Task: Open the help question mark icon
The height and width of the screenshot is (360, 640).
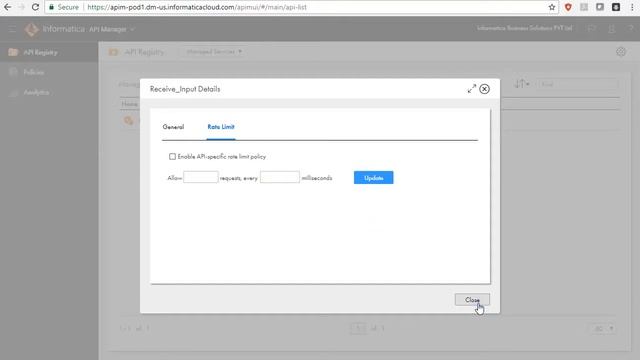Action: tap(631, 29)
